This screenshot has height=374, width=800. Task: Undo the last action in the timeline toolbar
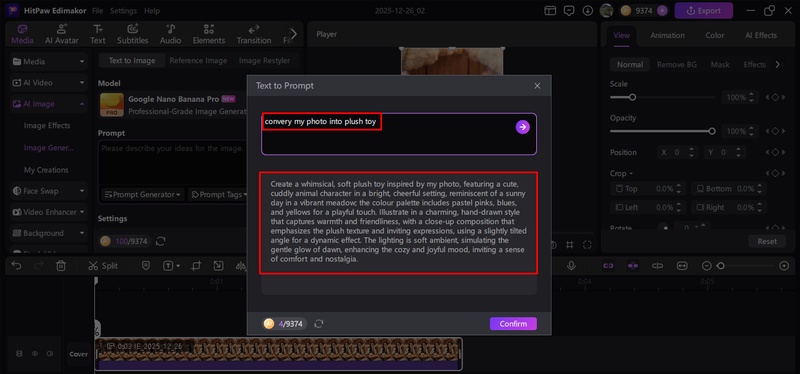coord(16,266)
